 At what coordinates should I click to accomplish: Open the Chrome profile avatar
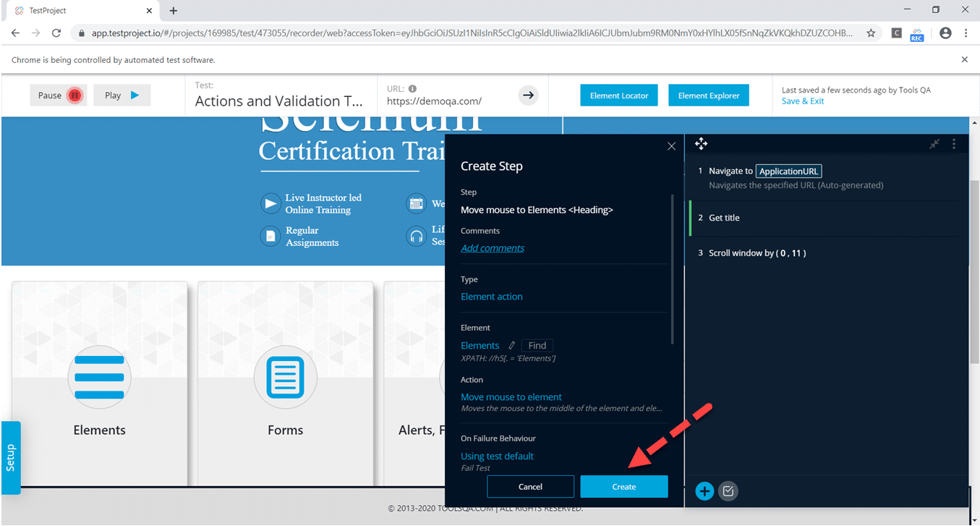pyautogui.click(x=945, y=33)
